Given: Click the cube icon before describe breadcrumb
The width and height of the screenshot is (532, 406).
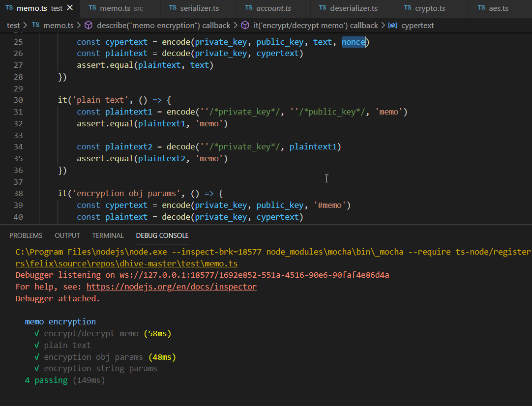Looking at the screenshot, I should click(89, 26).
